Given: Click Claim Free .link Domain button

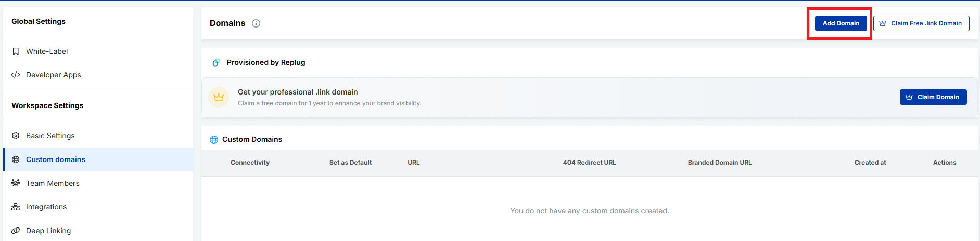Looking at the screenshot, I should pos(921,23).
